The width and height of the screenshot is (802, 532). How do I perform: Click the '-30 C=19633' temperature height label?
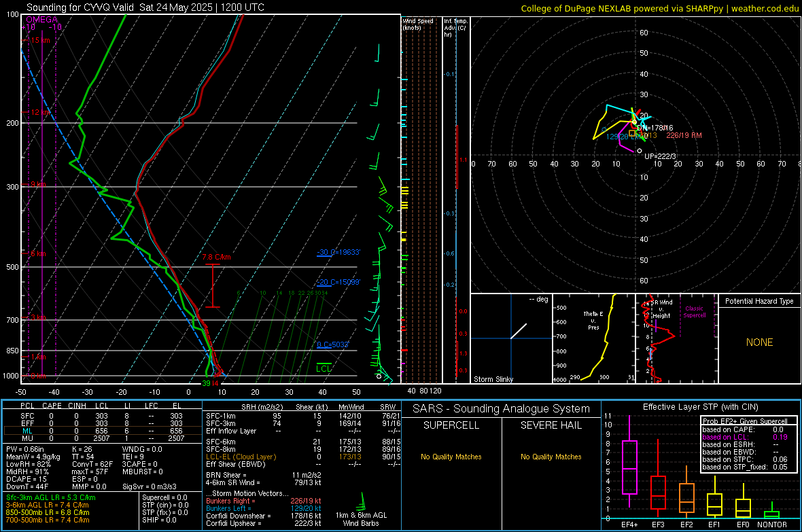[x=338, y=252]
